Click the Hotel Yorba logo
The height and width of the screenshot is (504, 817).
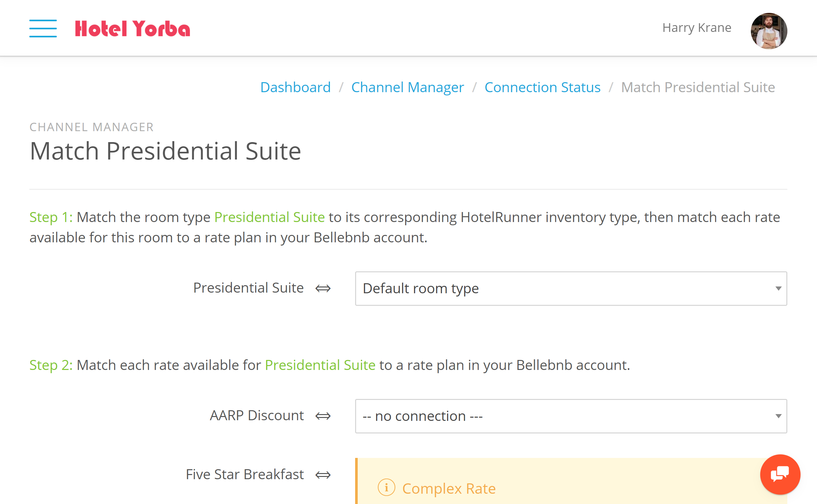(x=133, y=29)
